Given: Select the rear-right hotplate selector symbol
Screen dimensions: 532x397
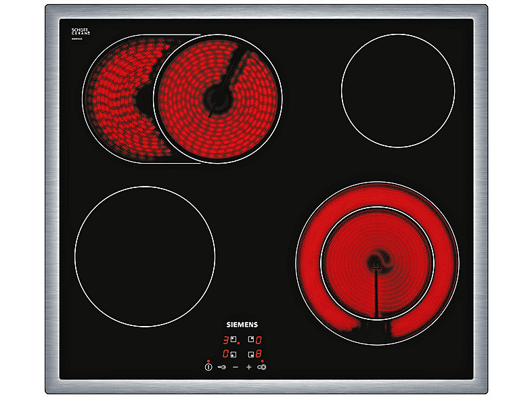Looking at the screenshot, I should [x=251, y=339].
